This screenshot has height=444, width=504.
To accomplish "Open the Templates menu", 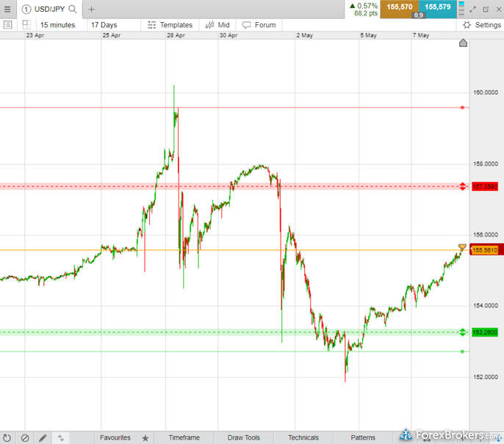I will pyautogui.click(x=170, y=25).
